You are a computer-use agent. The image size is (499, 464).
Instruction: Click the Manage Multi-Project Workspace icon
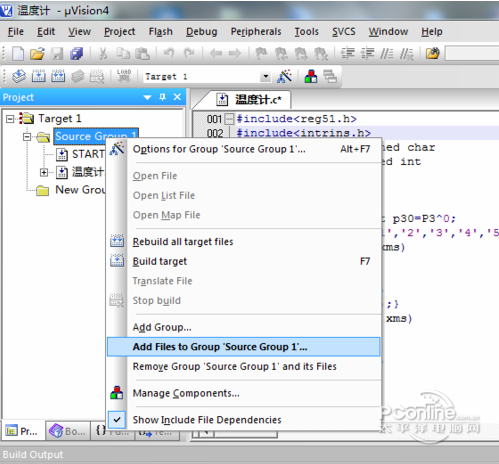click(330, 76)
